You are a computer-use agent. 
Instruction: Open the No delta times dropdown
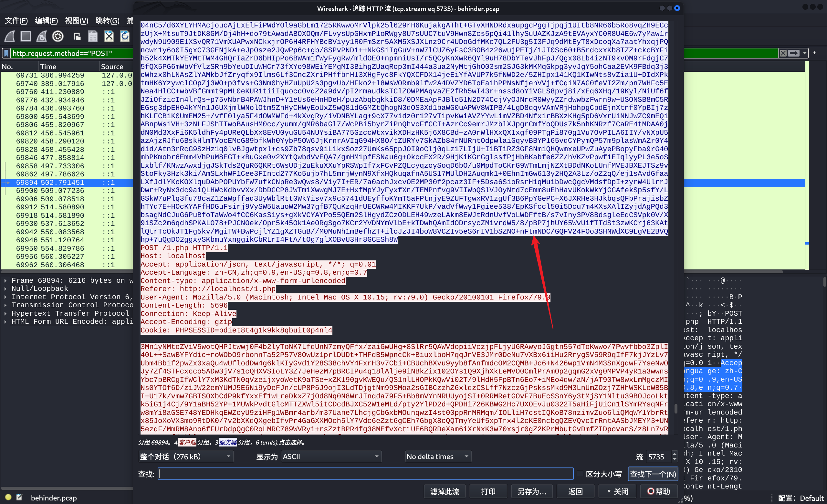click(437, 457)
